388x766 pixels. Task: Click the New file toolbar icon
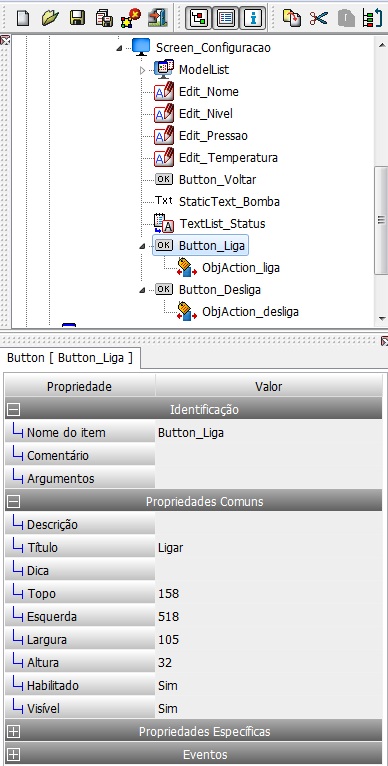coord(23,19)
